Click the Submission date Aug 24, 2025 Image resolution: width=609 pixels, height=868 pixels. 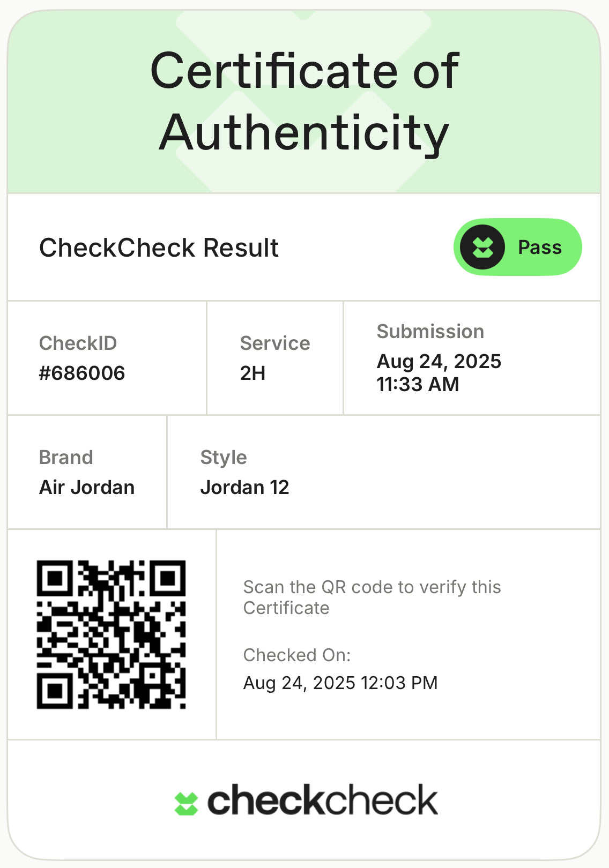pyautogui.click(x=439, y=361)
